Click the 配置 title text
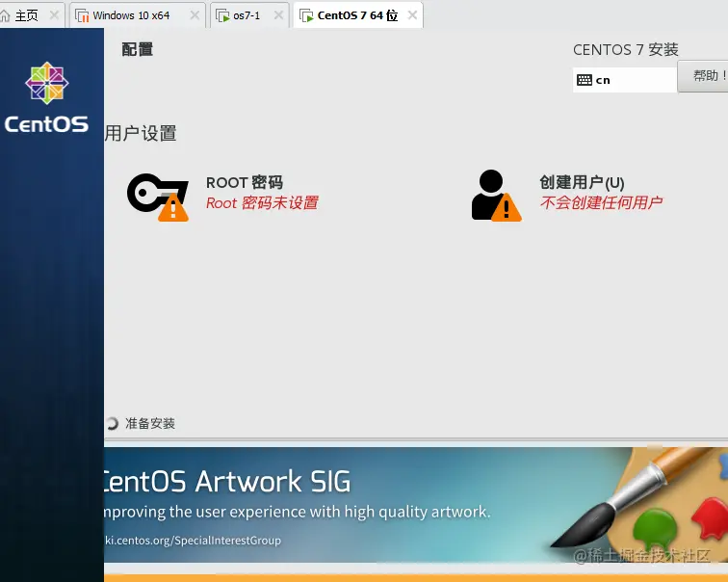Screen dimensions: 728x582 tap(138, 49)
